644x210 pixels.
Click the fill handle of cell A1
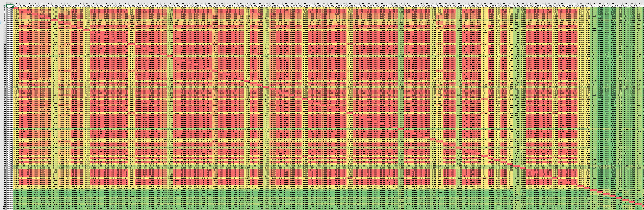pyautogui.click(x=14, y=7)
